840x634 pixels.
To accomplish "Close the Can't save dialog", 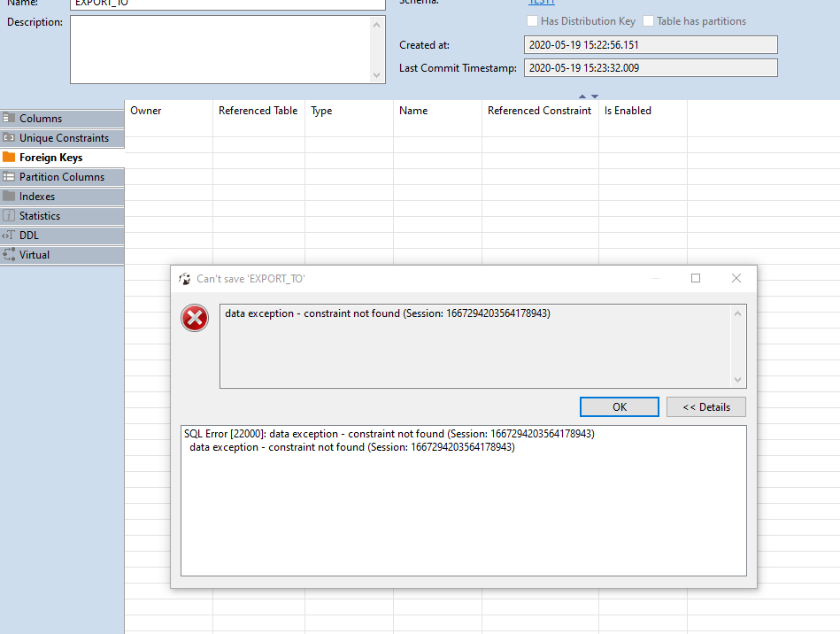I will click(736, 278).
